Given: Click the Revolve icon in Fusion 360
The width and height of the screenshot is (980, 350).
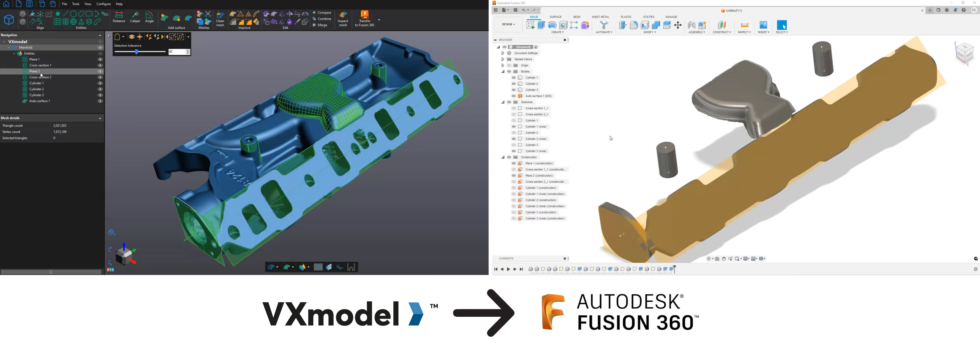Looking at the screenshot, I should point(552,25).
